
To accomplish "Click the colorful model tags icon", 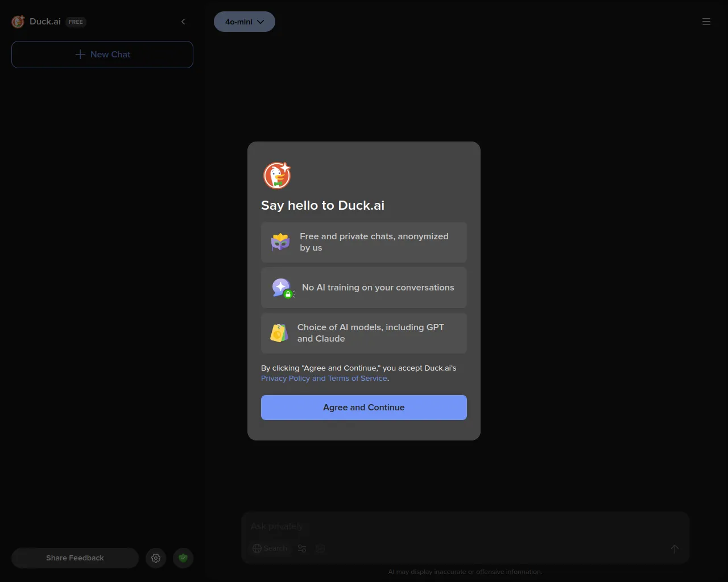I will (279, 333).
